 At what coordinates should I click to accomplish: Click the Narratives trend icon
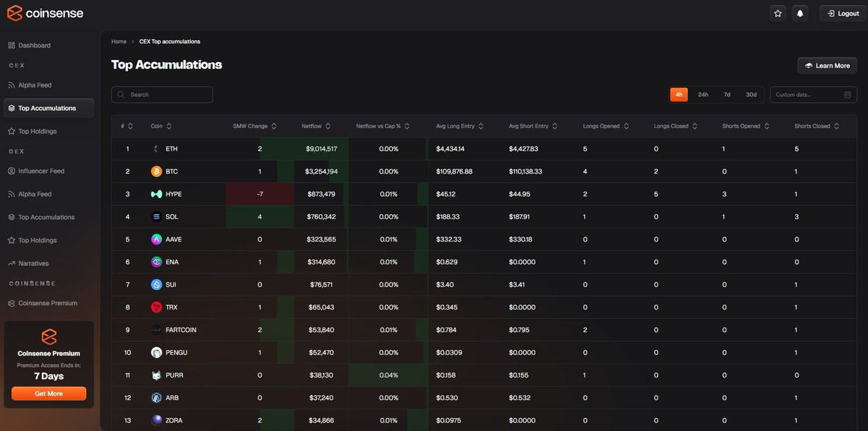[x=11, y=263]
